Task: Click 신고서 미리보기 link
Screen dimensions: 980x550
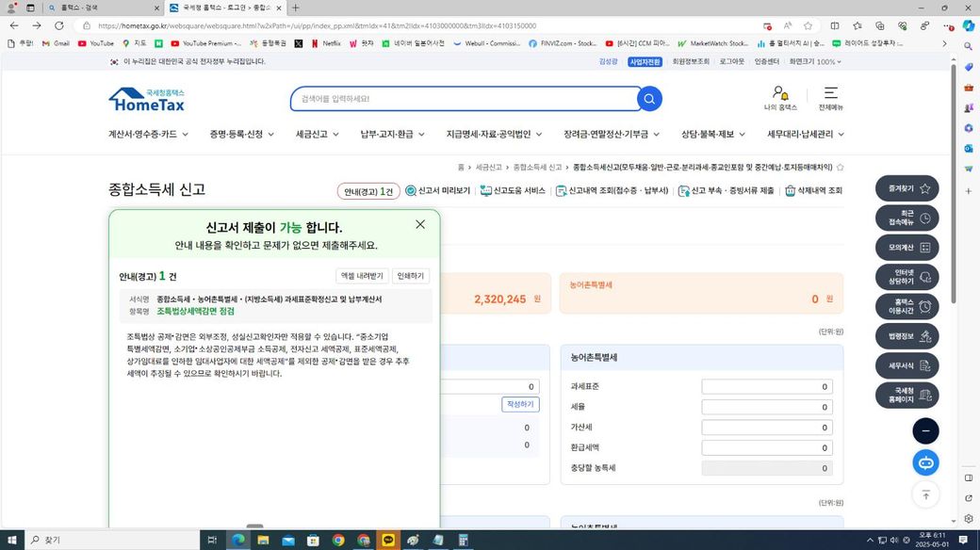Action: (438, 191)
